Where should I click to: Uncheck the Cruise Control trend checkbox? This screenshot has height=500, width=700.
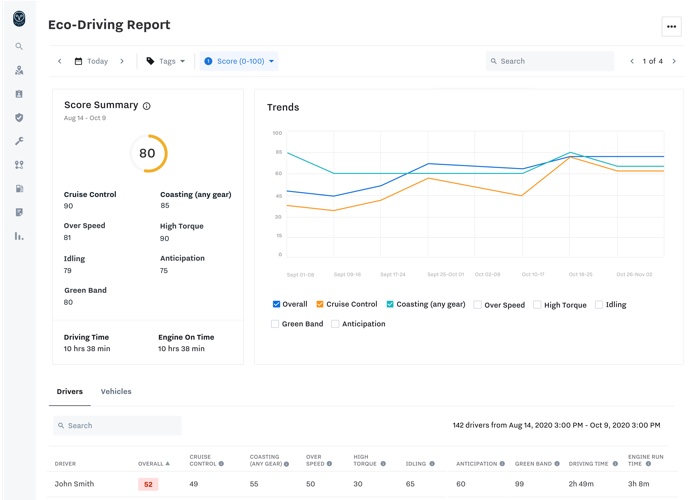pos(320,304)
